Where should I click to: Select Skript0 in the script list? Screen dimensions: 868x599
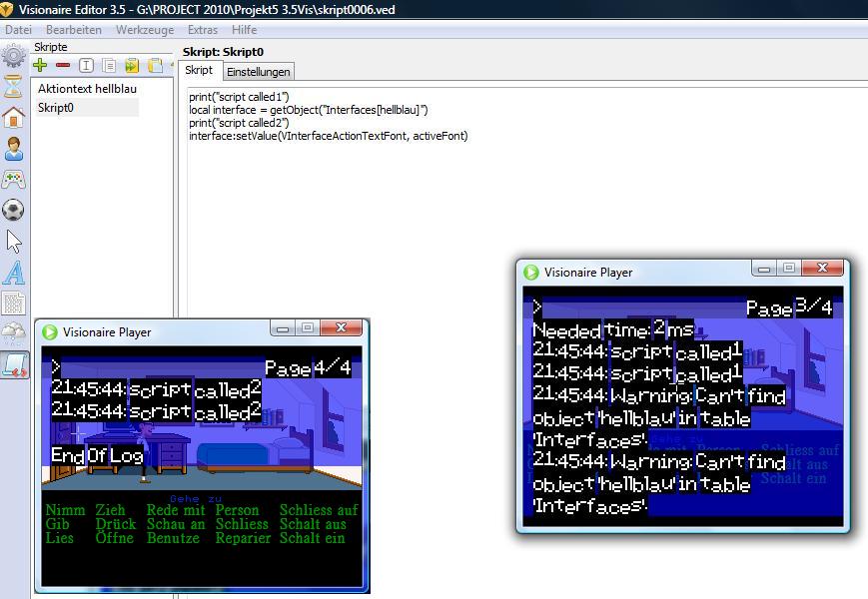[55, 107]
